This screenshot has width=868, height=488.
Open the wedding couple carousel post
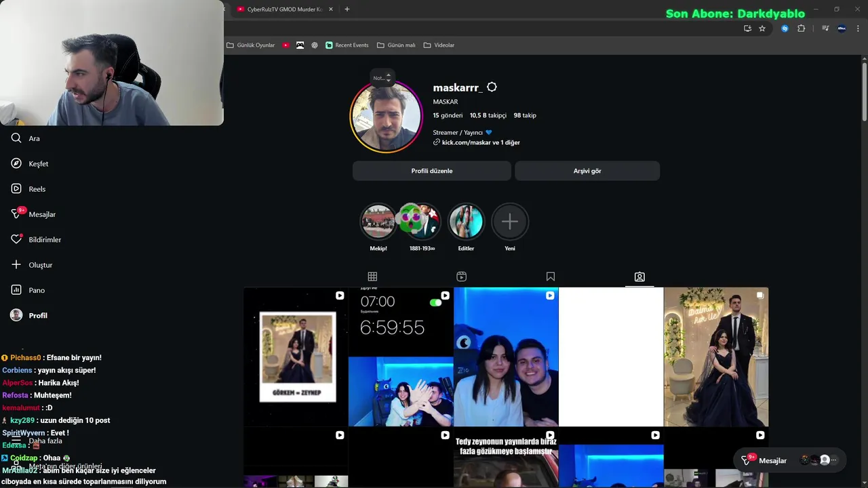pyautogui.click(x=716, y=357)
